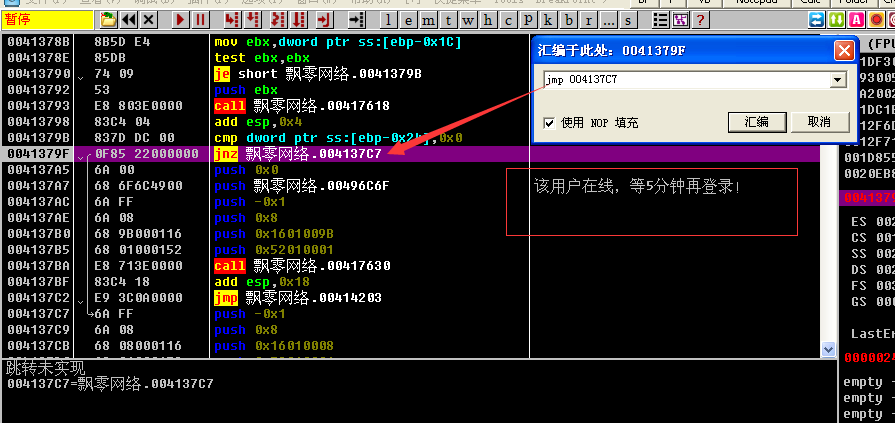Click the Trace into toolbar icon

(278, 20)
